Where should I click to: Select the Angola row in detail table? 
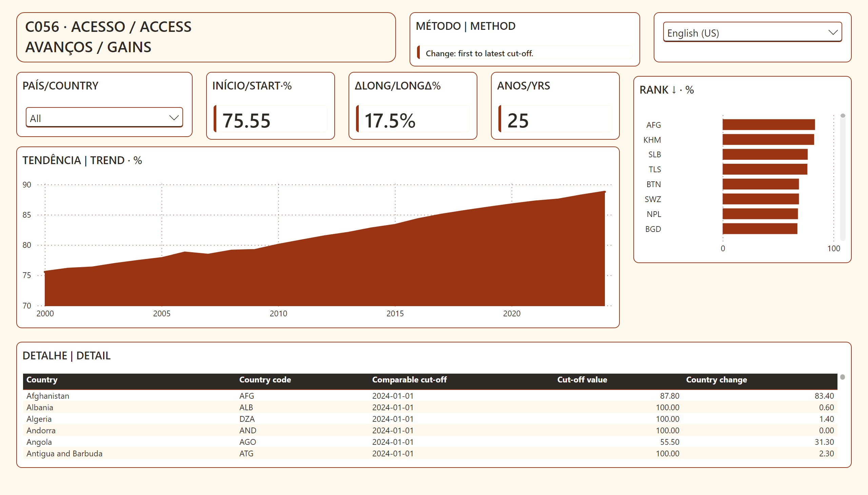point(430,442)
